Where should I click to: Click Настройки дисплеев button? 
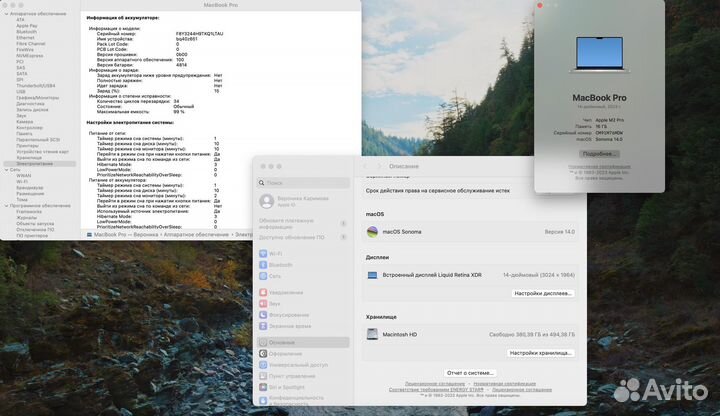click(543, 293)
